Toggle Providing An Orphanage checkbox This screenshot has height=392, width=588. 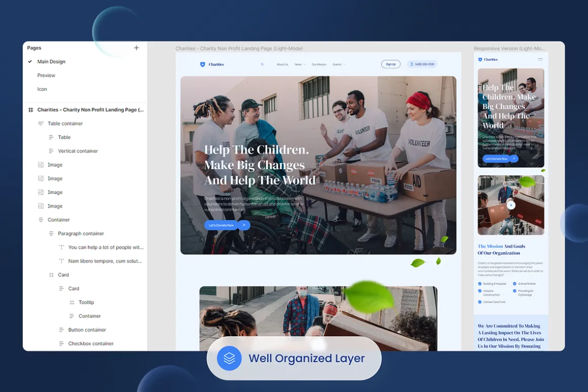point(514,291)
